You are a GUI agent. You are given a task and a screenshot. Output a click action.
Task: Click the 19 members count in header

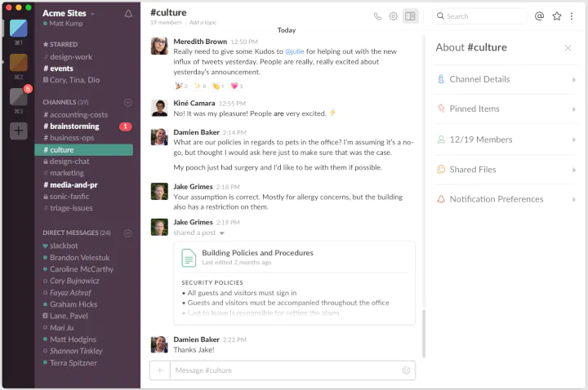click(x=166, y=23)
